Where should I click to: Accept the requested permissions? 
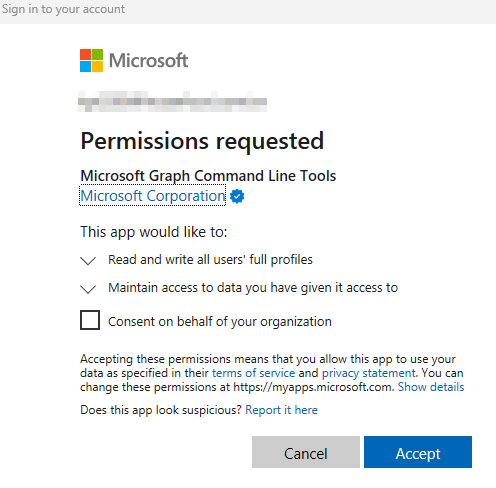(x=418, y=452)
